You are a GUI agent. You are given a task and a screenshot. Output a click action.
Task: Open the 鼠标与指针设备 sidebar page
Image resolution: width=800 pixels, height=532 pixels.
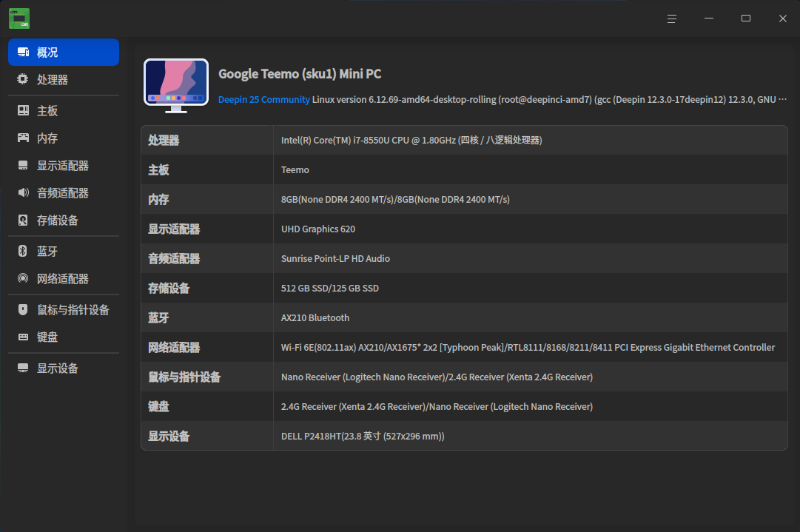click(x=73, y=310)
